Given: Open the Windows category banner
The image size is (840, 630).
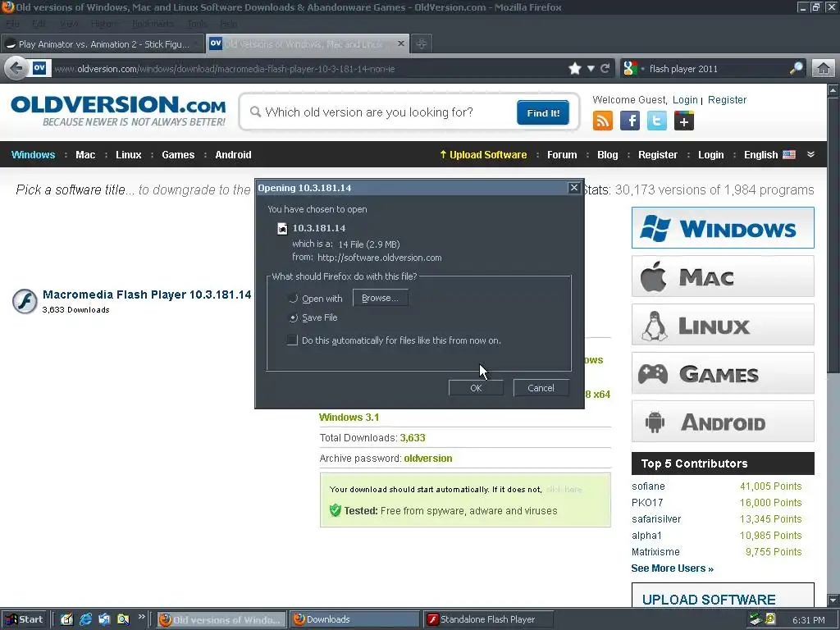Looking at the screenshot, I should (x=723, y=228).
